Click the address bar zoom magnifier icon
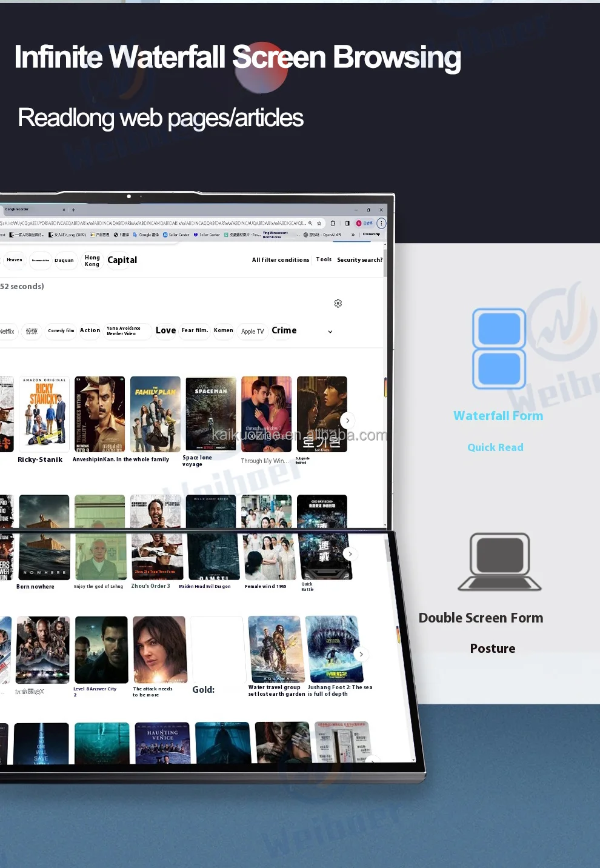 coord(310,223)
